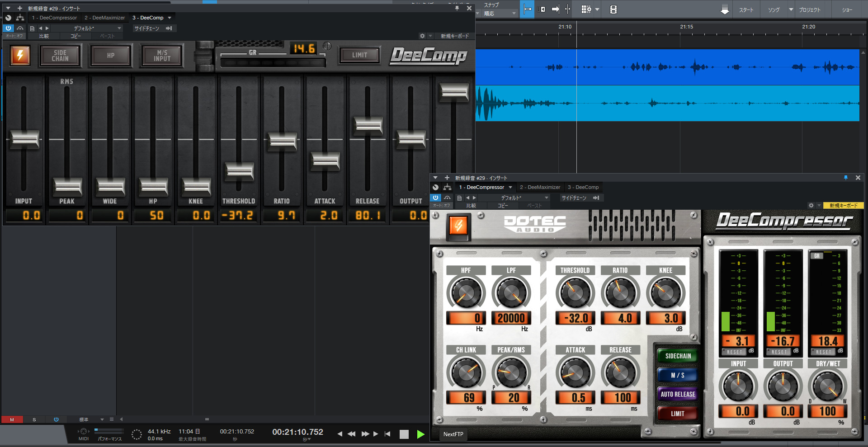Image resolution: width=868 pixels, height=447 pixels.
Task: Click the GR meter RESET button in DeeCompressor
Action: click(823, 352)
